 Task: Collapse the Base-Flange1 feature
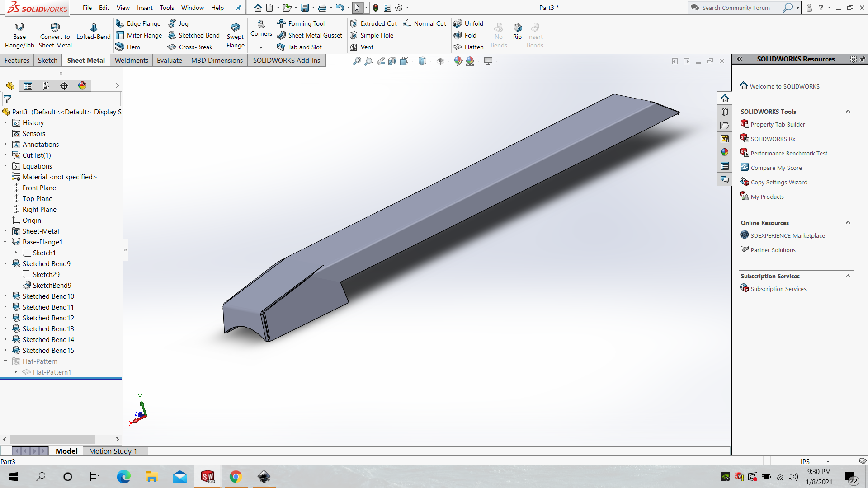(5, 242)
